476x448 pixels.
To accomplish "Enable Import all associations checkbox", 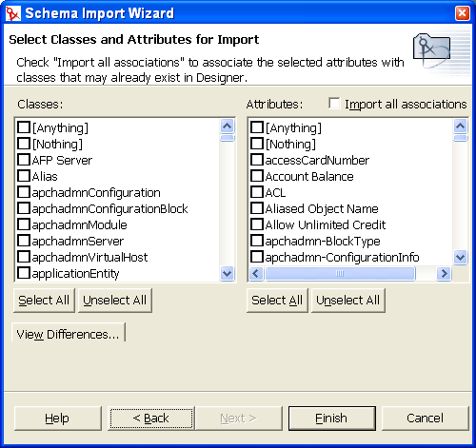I will click(x=334, y=104).
